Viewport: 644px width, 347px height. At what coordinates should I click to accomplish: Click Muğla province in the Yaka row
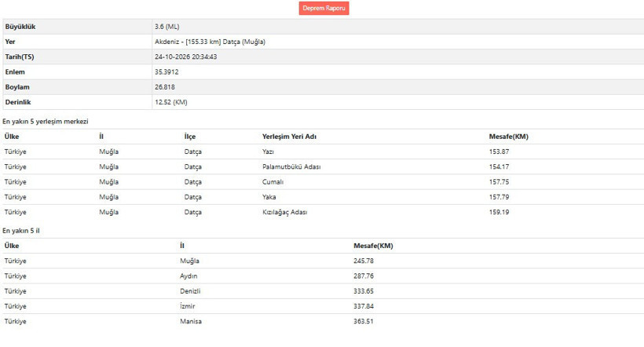coord(108,197)
